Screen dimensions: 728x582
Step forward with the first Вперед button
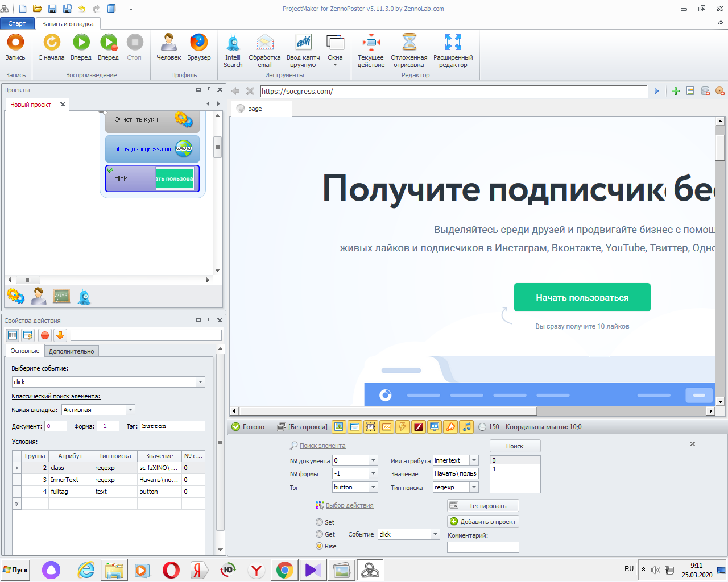[x=81, y=47]
